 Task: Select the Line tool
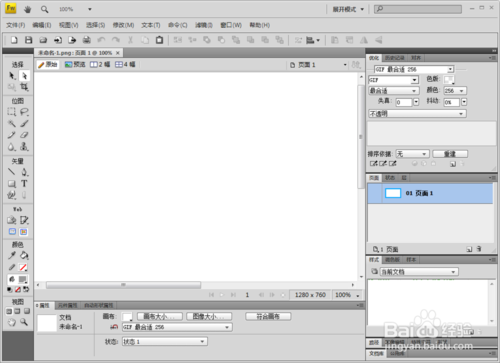pyautogui.click(x=12, y=172)
